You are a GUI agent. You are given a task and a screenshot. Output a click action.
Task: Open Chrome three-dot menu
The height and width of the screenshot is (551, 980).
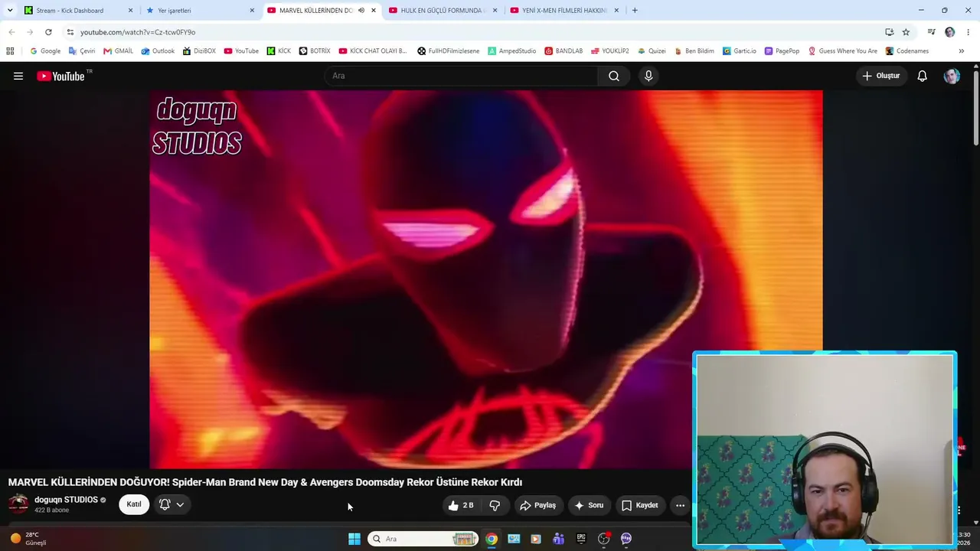(969, 32)
